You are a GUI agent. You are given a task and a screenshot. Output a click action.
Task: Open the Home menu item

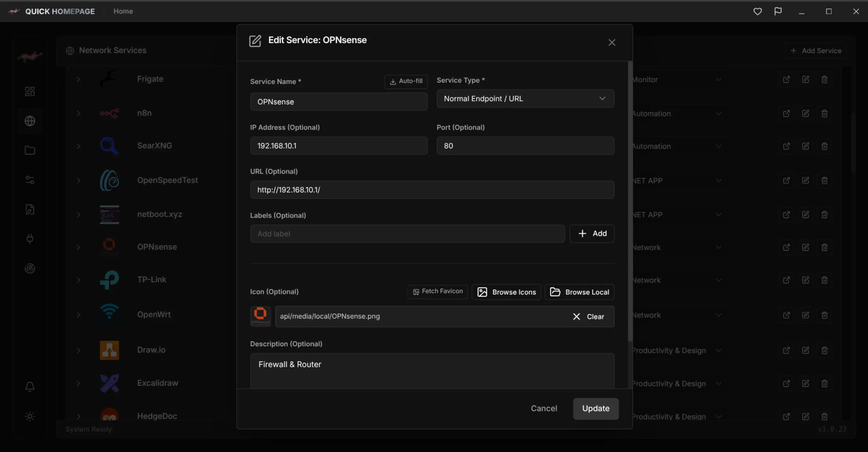[x=123, y=11]
